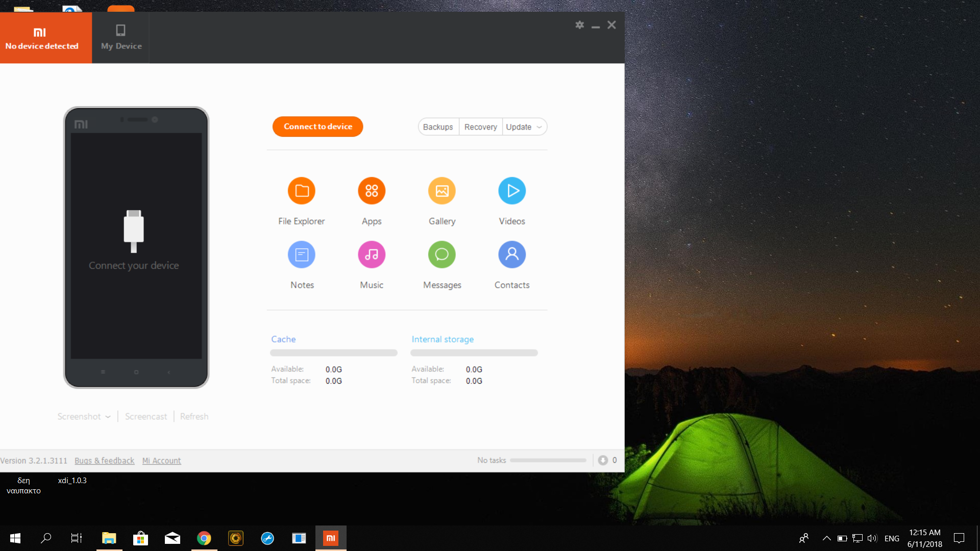Expand the Update dropdown arrow
This screenshot has height=551, width=980.
[540, 127]
